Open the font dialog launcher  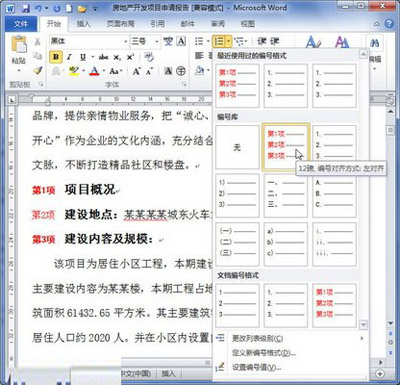184,85
